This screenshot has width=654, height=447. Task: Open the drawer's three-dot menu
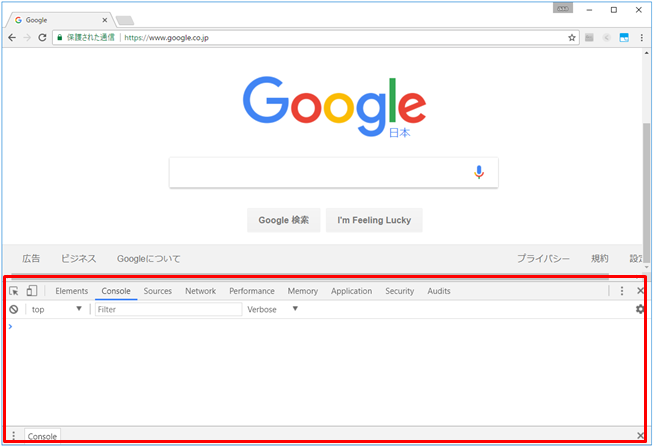tap(13, 435)
